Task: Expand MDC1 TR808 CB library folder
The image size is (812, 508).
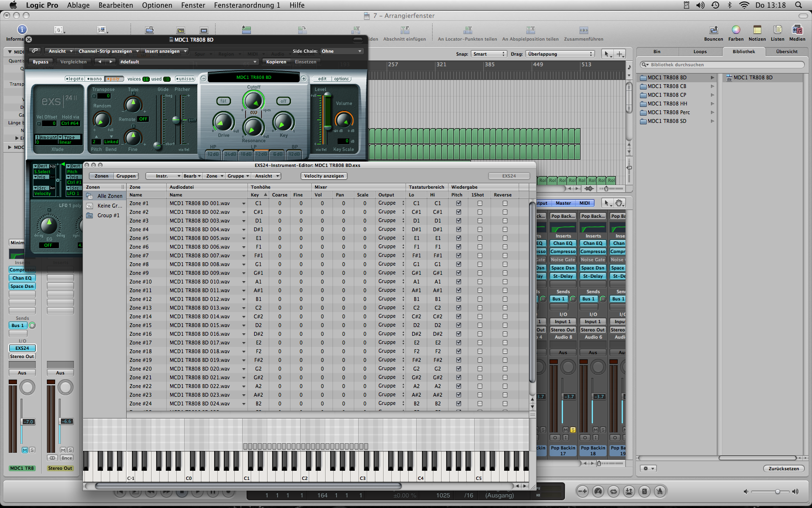Action: pyautogui.click(x=712, y=86)
